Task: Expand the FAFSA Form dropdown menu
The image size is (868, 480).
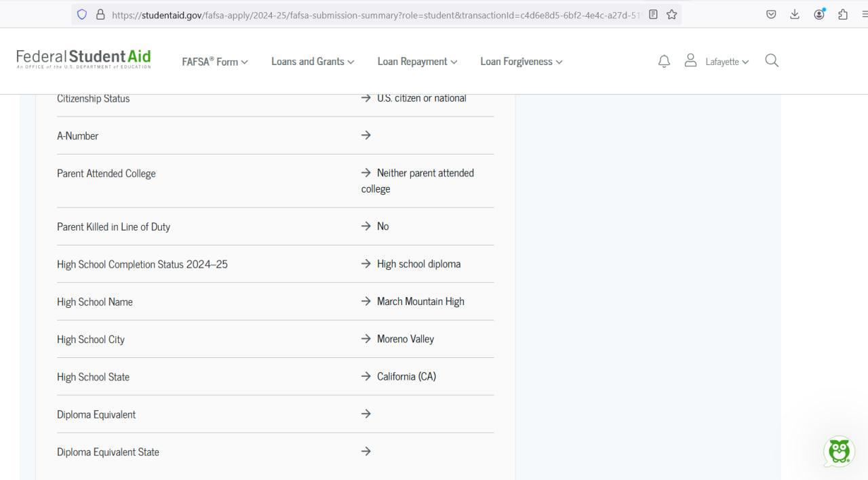Action: coord(214,62)
